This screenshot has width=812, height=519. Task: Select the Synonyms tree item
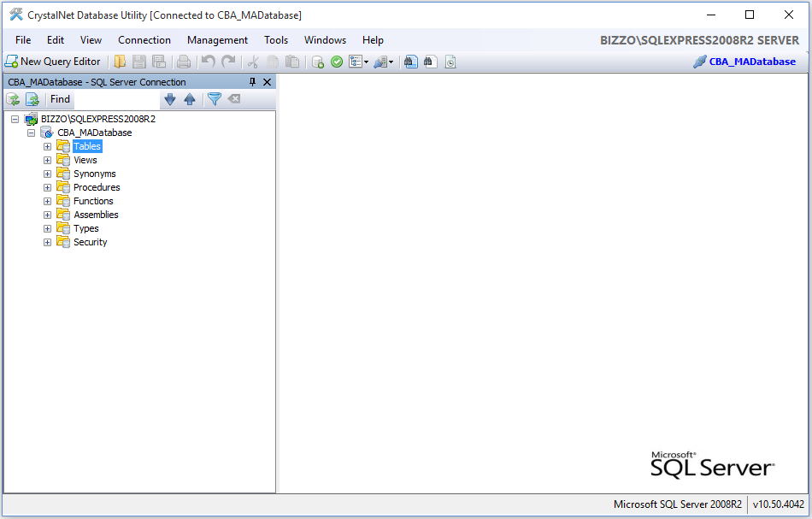(95, 174)
